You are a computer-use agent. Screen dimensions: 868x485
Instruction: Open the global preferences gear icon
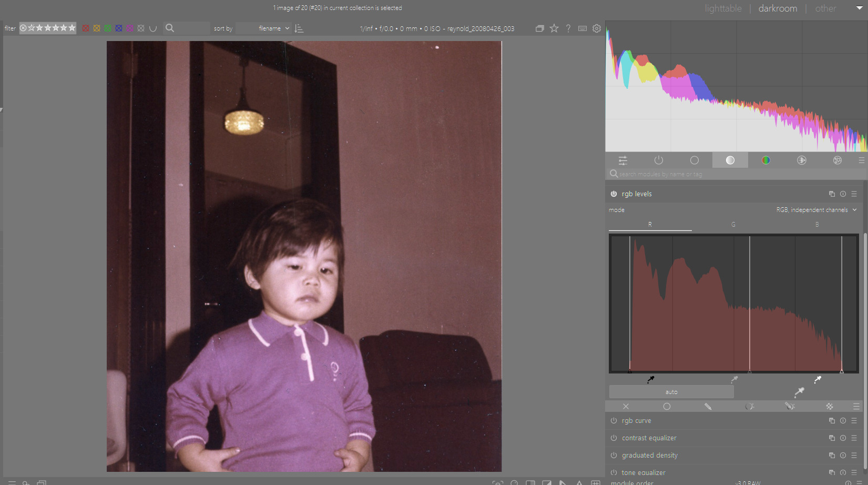click(596, 28)
